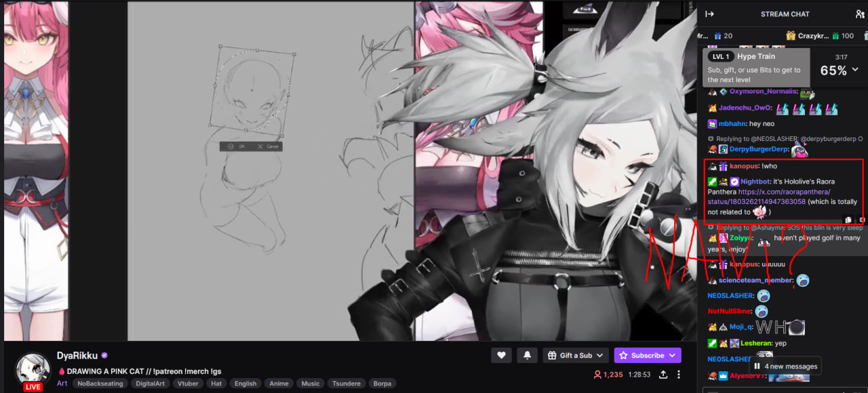Open the DyaRikku channel name link
Viewport: 868px width, 393px height.
click(x=77, y=355)
